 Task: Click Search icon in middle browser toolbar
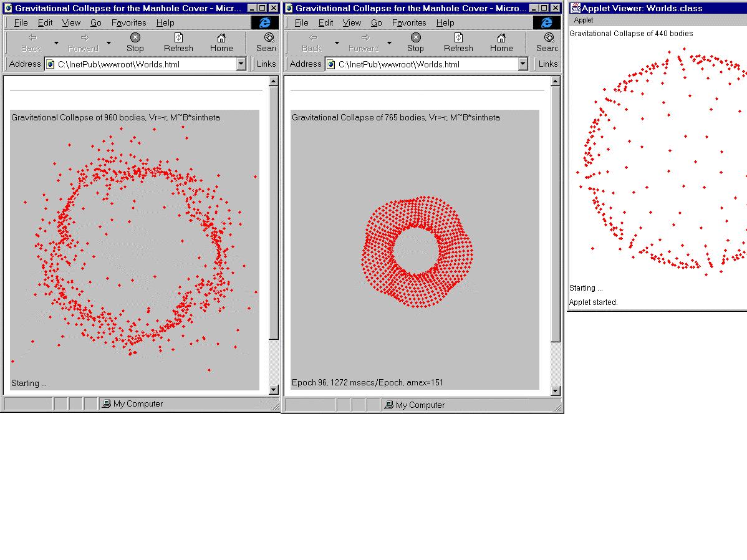549,38
